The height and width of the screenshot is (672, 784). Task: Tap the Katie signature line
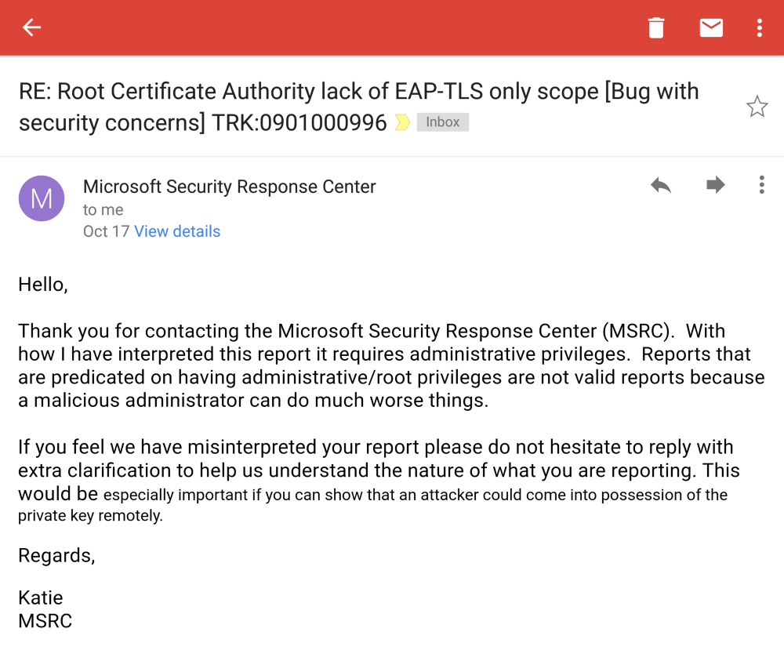[x=40, y=598]
